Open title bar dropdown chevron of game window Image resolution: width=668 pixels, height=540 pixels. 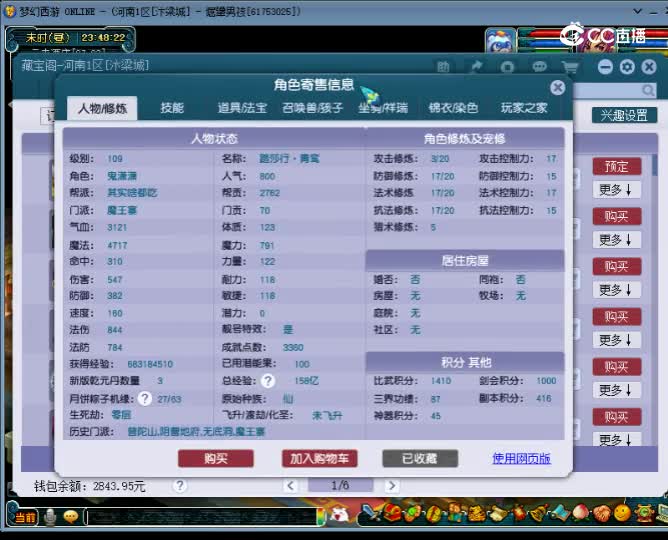(x=637, y=11)
